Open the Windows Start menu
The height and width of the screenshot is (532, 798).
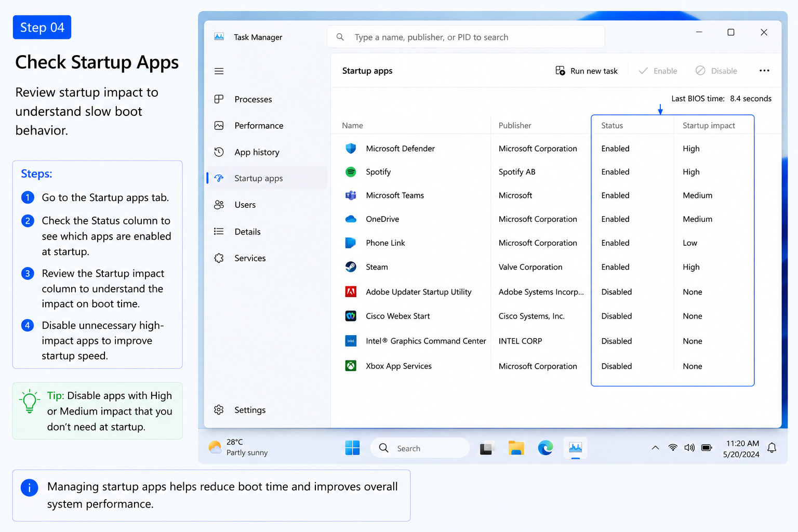click(352, 447)
